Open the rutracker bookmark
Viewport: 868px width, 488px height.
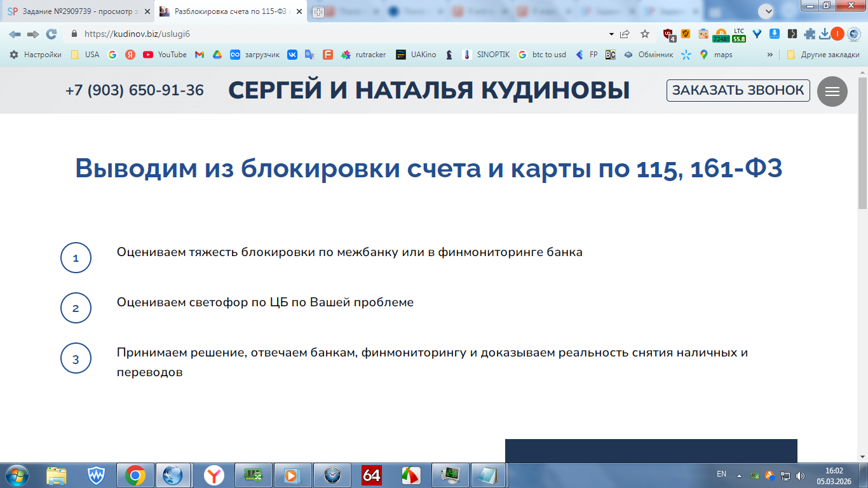tap(363, 55)
